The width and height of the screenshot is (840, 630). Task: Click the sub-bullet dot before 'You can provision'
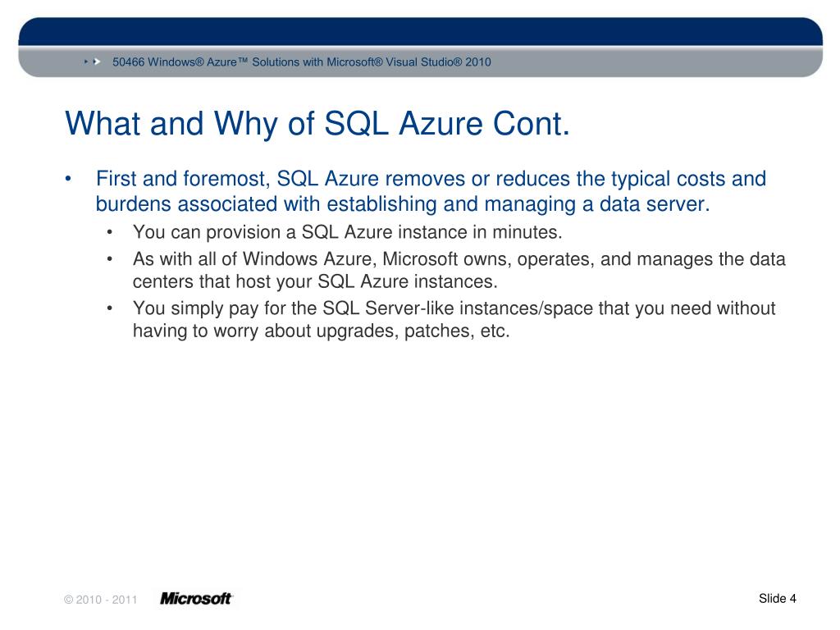coord(109,232)
